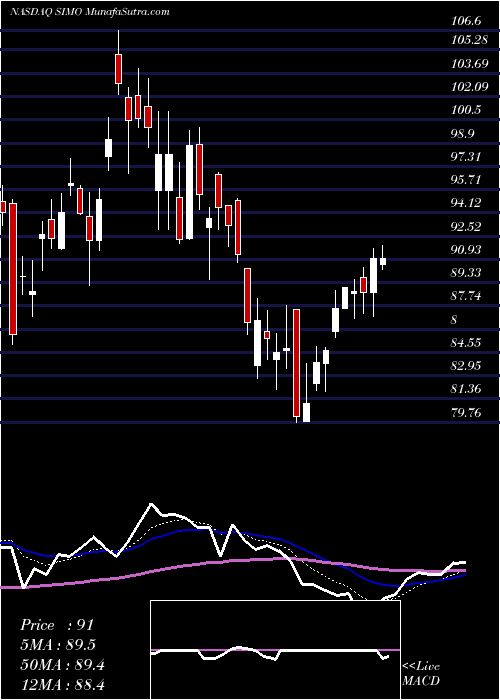Click the 79.76 price axis label

point(467,412)
